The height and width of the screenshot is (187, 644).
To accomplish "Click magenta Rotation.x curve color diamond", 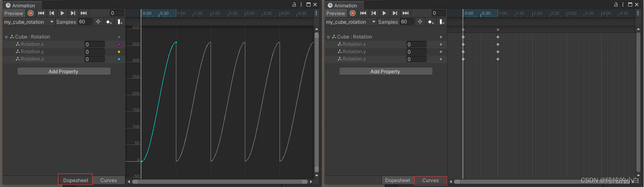I will [x=119, y=44].
